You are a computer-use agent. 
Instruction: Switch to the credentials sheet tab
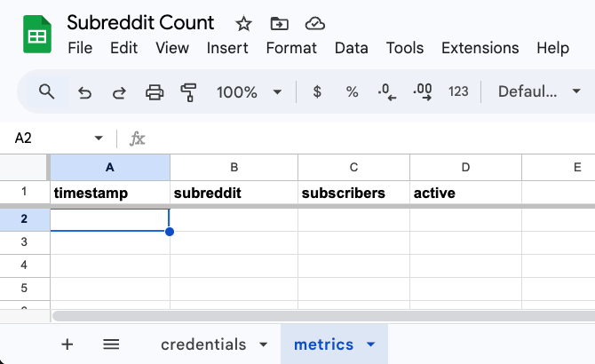[x=203, y=344]
